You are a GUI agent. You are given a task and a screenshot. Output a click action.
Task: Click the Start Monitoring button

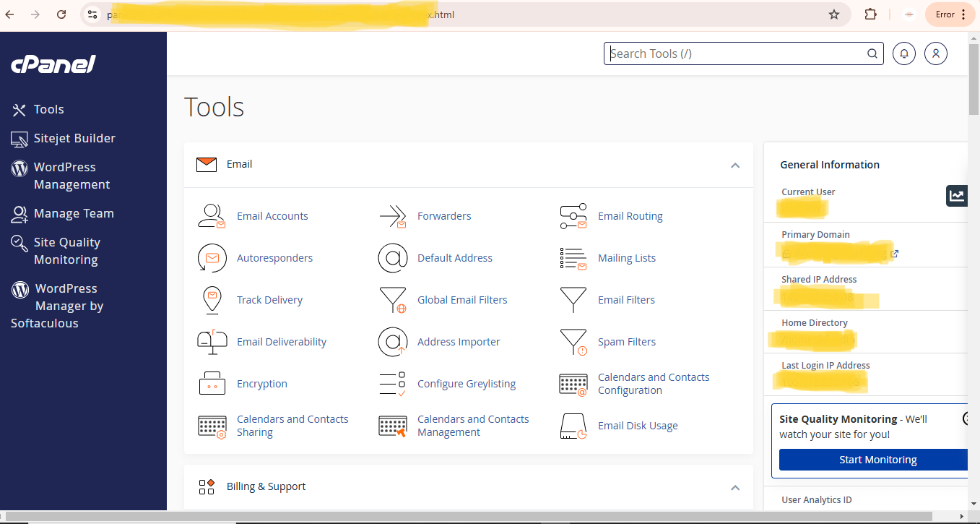(874, 460)
